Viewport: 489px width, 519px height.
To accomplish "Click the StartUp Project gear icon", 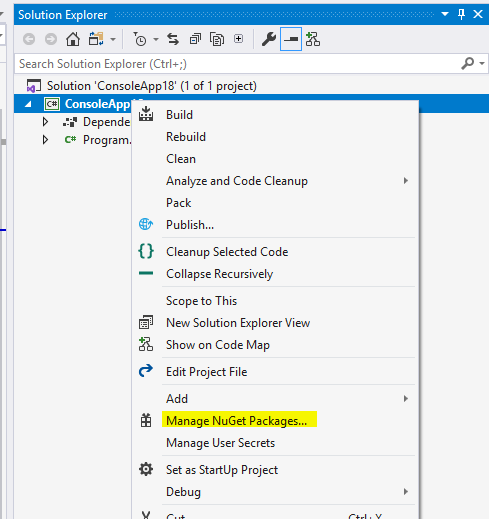I will click(x=146, y=469).
